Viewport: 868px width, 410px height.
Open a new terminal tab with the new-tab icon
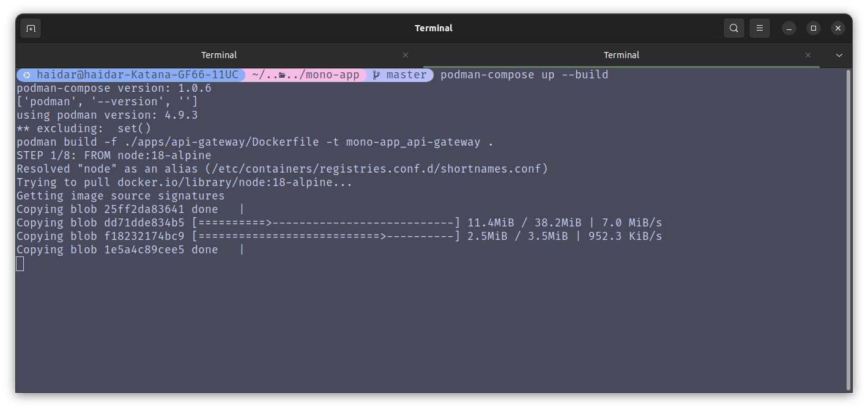pyautogui.click(x=31, y=28)
